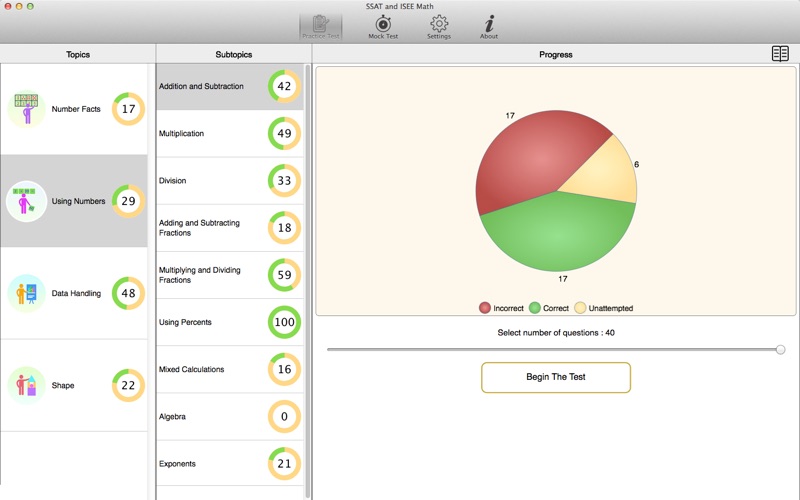This screenshot has height=500, width=800.
Task: Click the Number Facts topic label
Action: [x=76, y=109]
